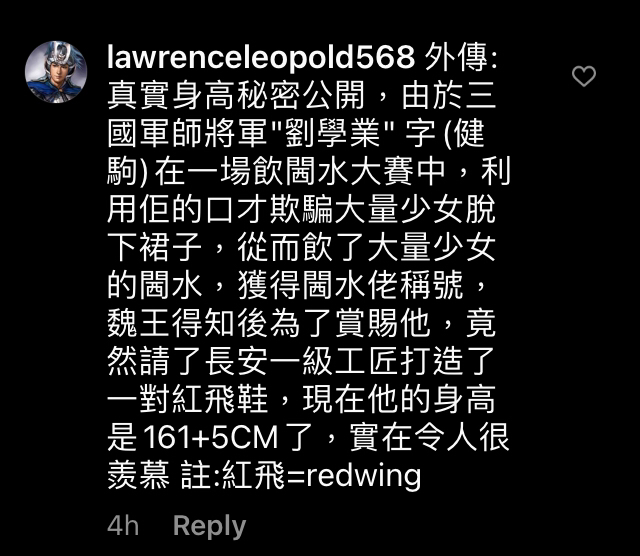Toggle like on this comment
Screen dimensions: 640x556
(584, 76)
